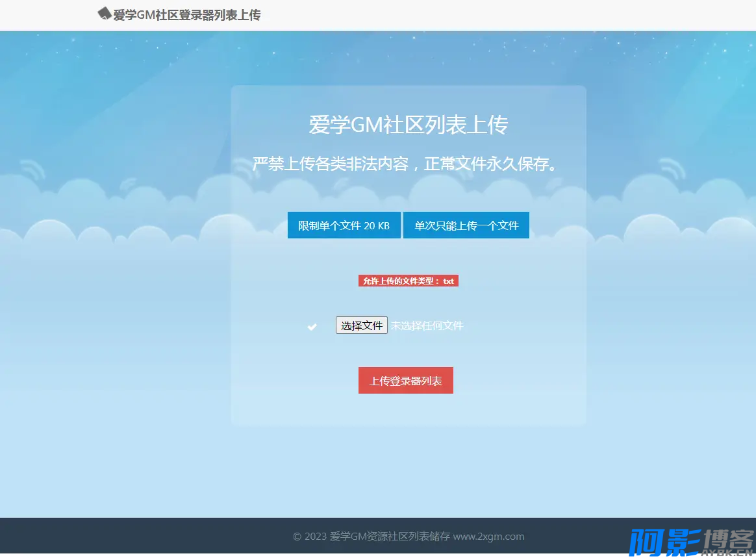This screenshot has width=756, height=558.
Task: Click the red 允许上传的文件类型 txt label
Action: [409, 281]
